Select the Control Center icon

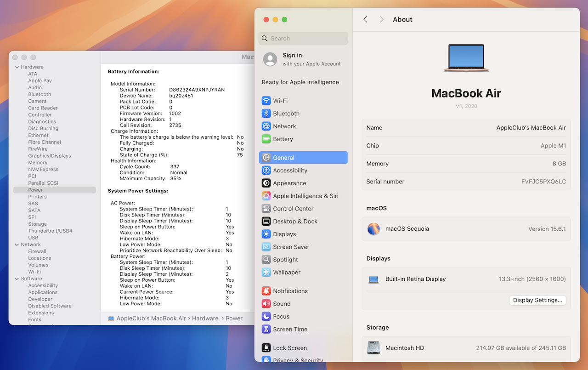click(266, 209)
